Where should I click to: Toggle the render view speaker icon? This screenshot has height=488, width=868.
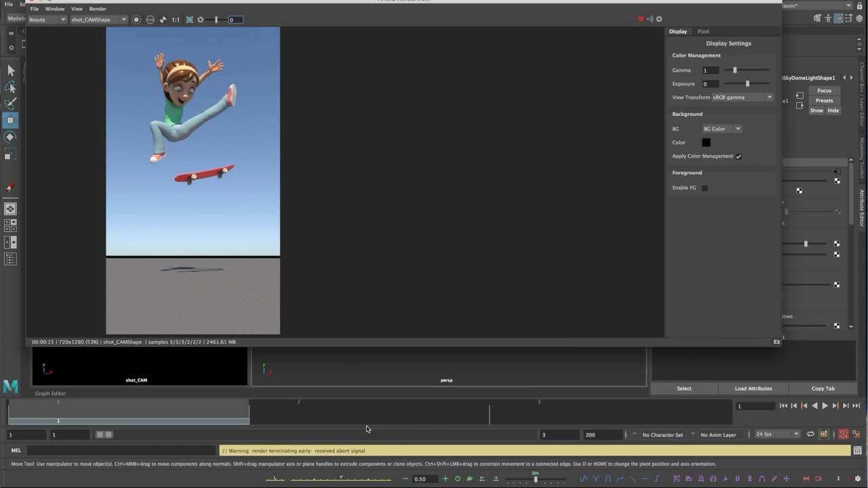tap(650, 19)
